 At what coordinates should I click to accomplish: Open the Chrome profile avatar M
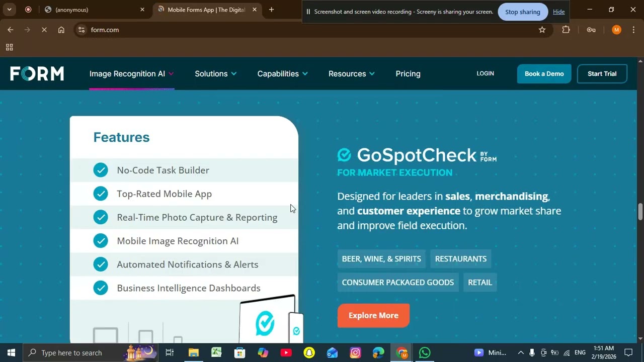tap(616, 30)
